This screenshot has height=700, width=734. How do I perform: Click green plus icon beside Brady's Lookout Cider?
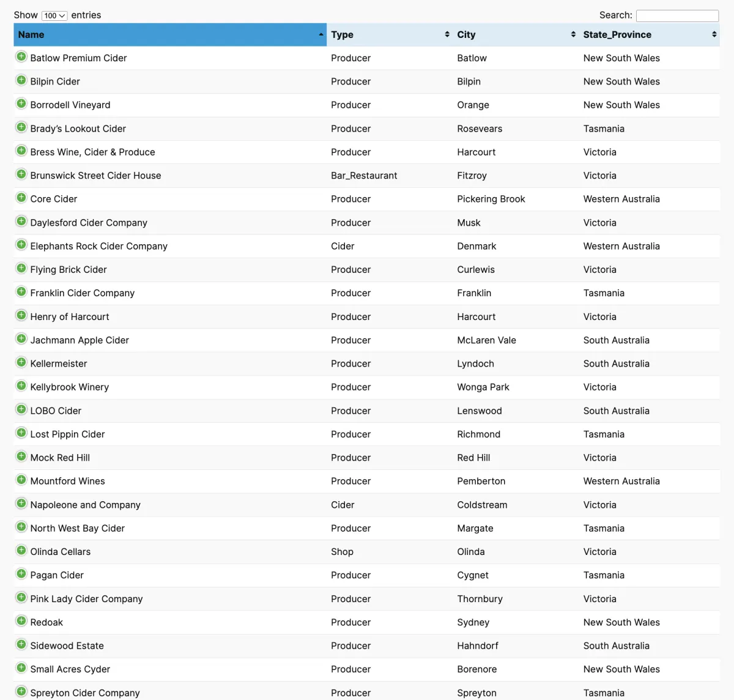21,127
